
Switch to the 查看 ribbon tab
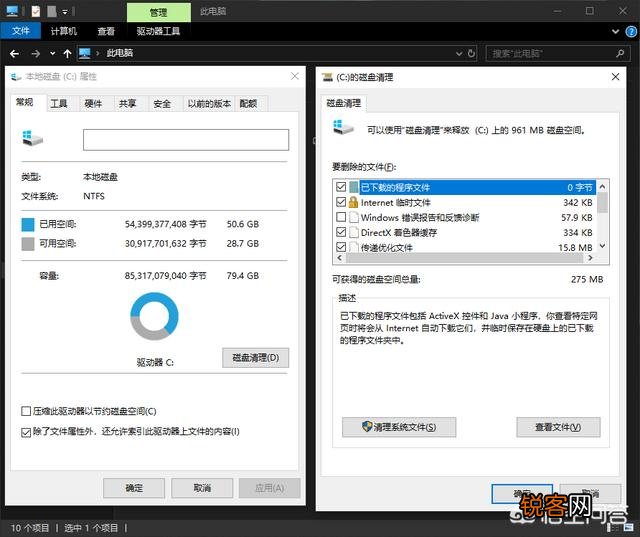pyautogui.click(x=106, y=31)
